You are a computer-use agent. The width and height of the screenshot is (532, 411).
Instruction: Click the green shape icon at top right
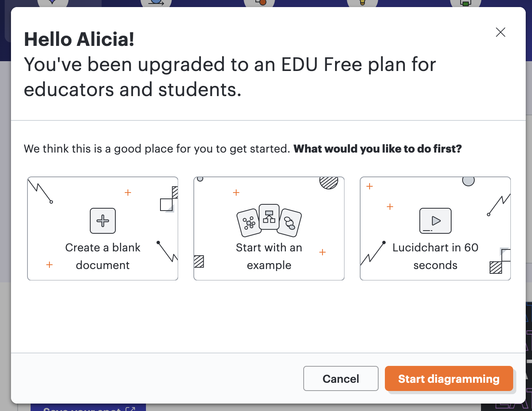[x=466, y=3]
